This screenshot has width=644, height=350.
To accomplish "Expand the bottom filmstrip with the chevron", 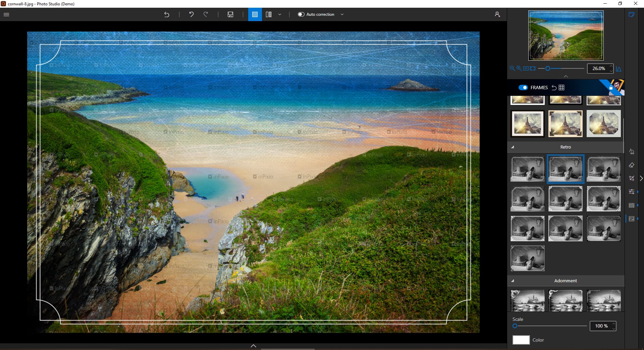I will click(254, 346).
